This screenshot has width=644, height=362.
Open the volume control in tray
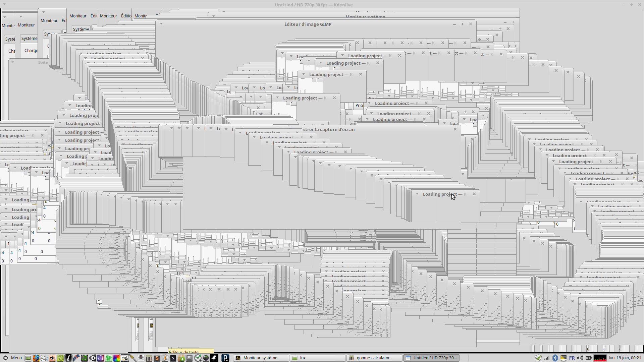point(580,358)
